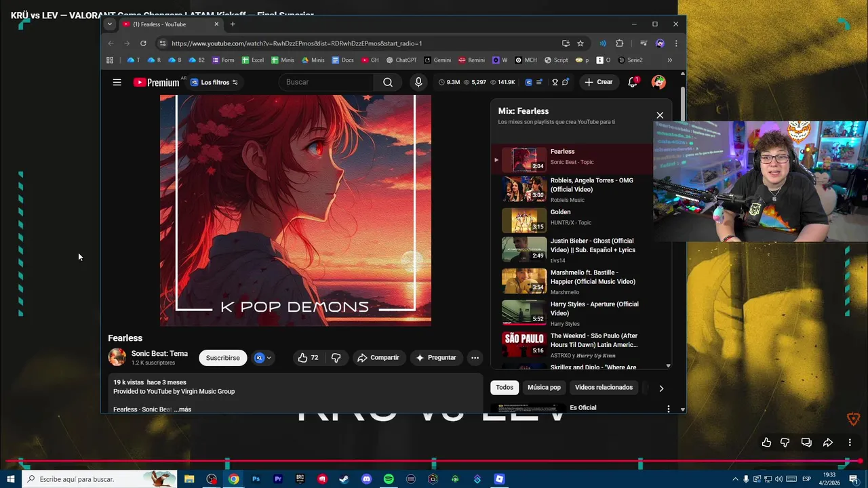Viewport: 868px width, 488px height.
Task: Open the Chrome media controls icon
Action: (x=644, y=43)
